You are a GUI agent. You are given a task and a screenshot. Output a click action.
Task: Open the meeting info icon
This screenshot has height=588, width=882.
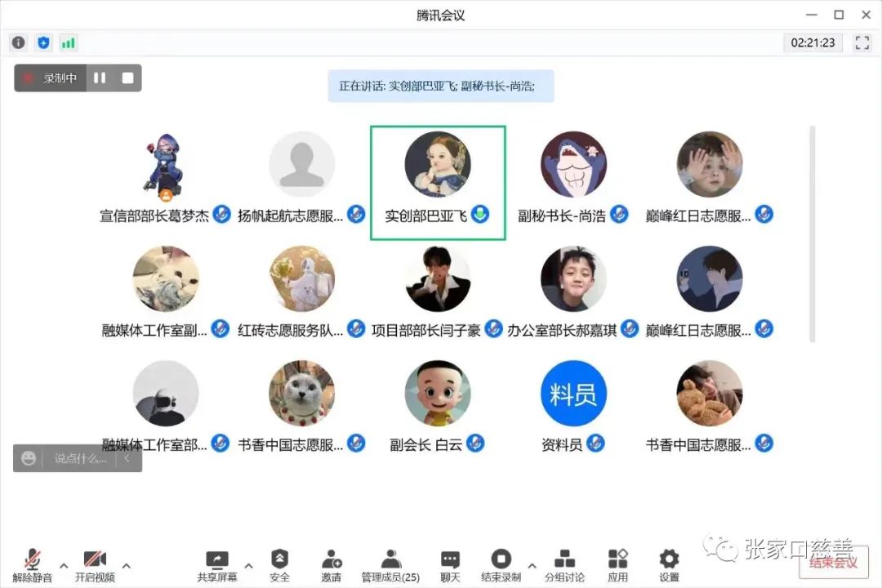coord(19,42)
